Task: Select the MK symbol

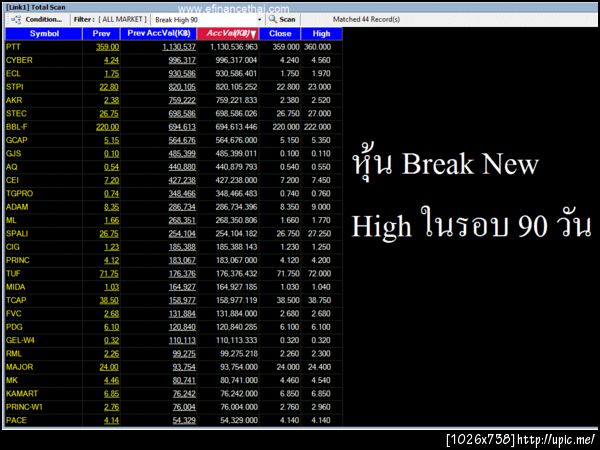Action: pos(11,380)
